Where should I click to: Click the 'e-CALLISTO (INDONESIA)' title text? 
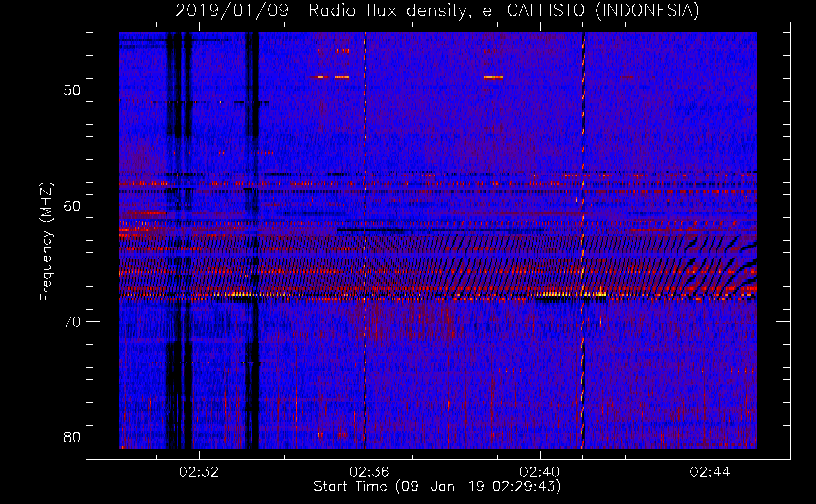[591, 10]
